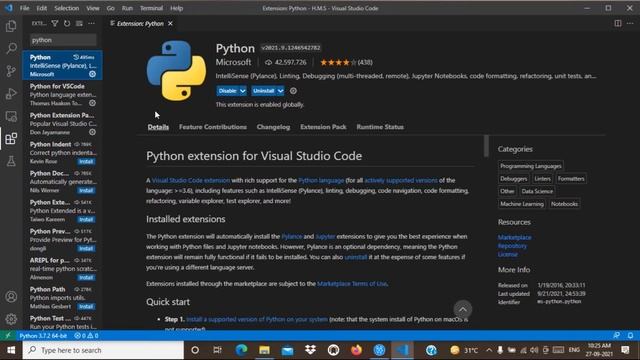Follow the Jupyter link
640x360 pixels.
tap(325, 236)
